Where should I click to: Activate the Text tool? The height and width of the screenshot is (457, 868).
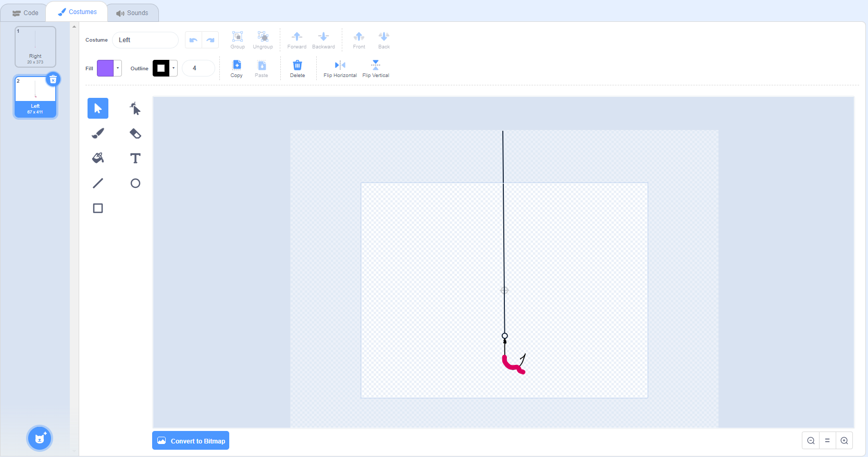point(135,158)
